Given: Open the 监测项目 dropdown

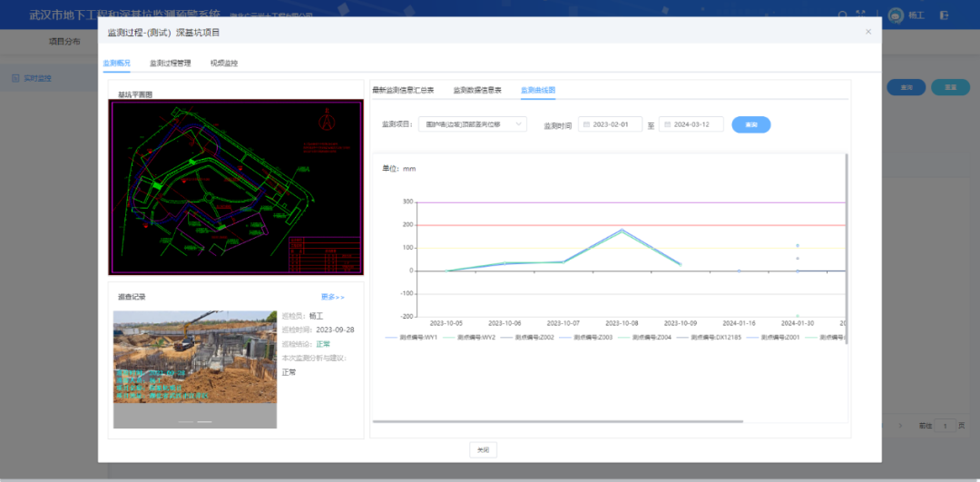Looking at the screenshot, I should 475,124.
